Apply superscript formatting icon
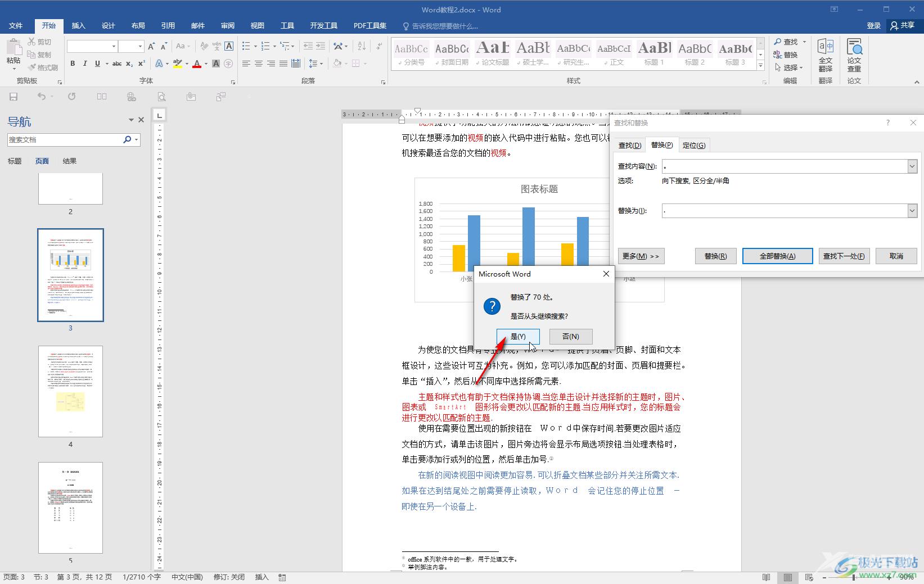Viewport: 924px width, 584px height. (x=142, y=64)
